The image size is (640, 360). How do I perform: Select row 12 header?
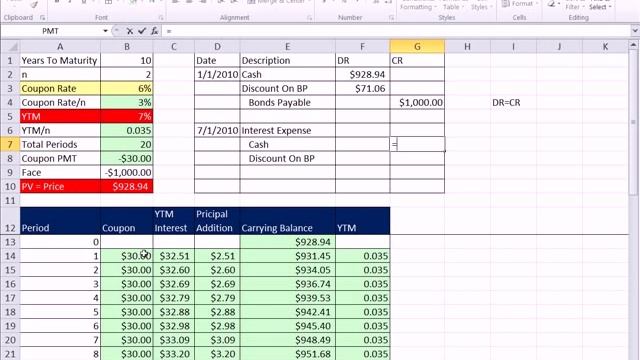point(10,221)
